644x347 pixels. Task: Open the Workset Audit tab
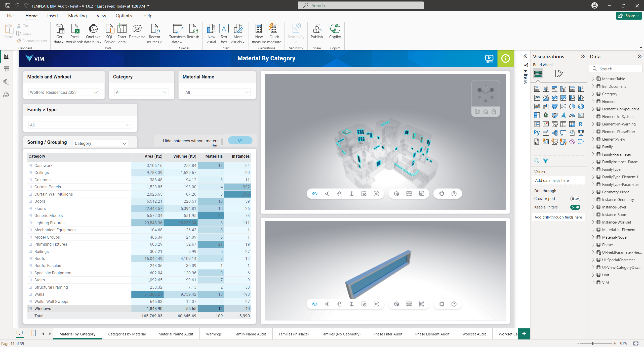coord(474,334)
